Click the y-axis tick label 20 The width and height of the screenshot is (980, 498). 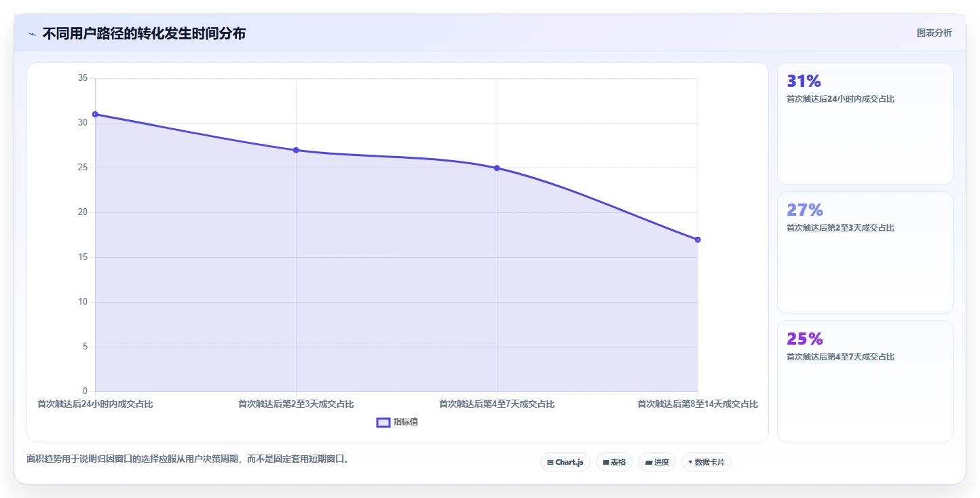click(83, 212)
